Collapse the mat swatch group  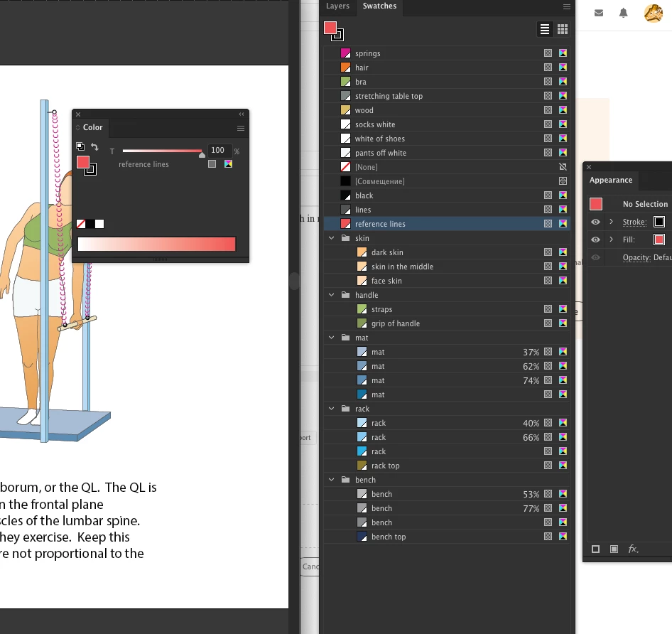click(x=331, y=338)
